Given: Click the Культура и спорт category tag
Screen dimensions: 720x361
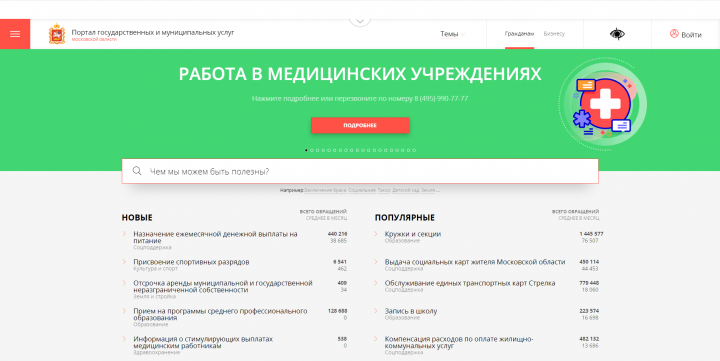Looking at the screenshot, I should pos(155,269).
